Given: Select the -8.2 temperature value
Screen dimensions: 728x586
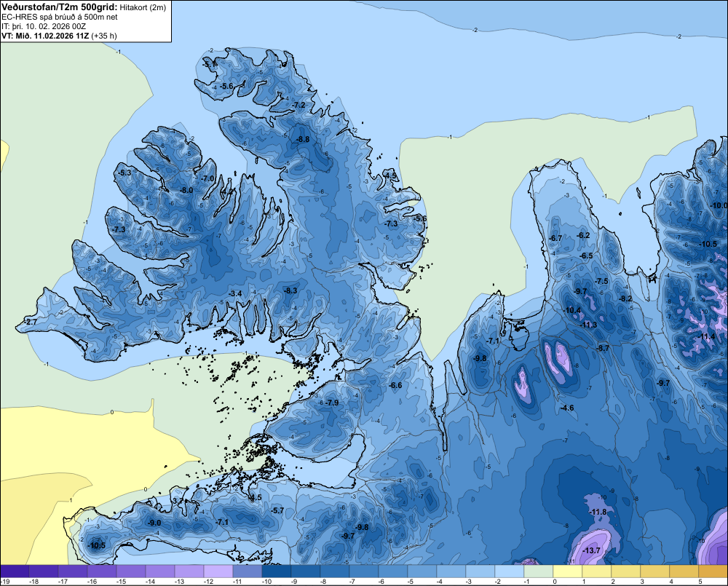Looking at the screenshot, I should click(626, 298).
